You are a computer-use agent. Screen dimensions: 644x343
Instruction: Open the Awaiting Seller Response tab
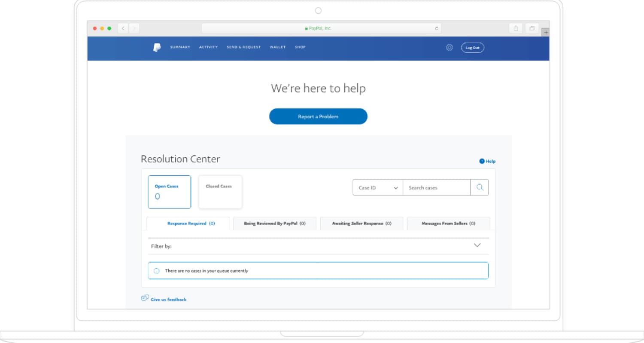[361, 223]
